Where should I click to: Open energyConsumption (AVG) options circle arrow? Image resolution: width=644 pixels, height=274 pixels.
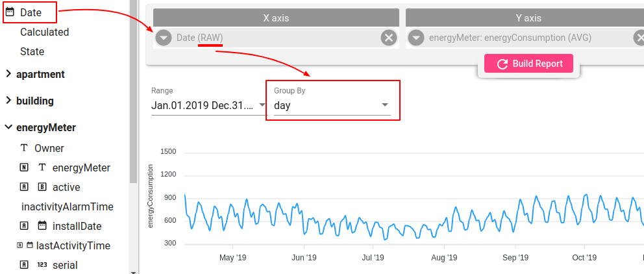[416, 38]
